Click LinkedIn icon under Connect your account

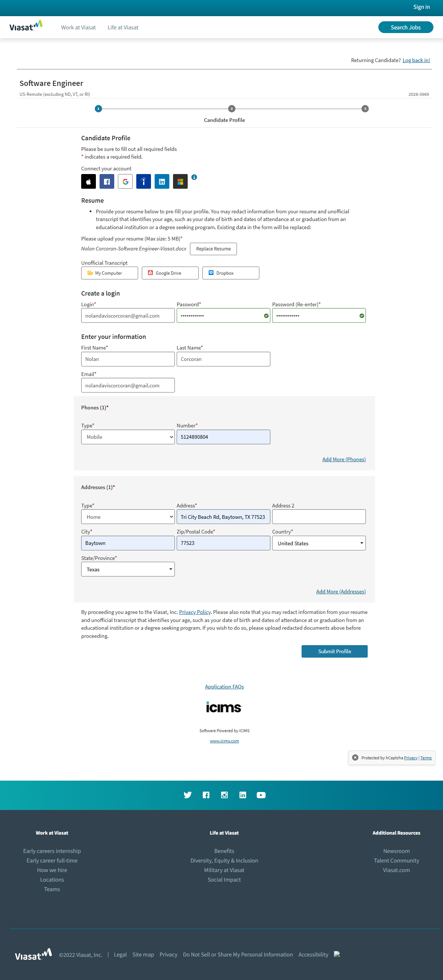click(x=162, y=181)
